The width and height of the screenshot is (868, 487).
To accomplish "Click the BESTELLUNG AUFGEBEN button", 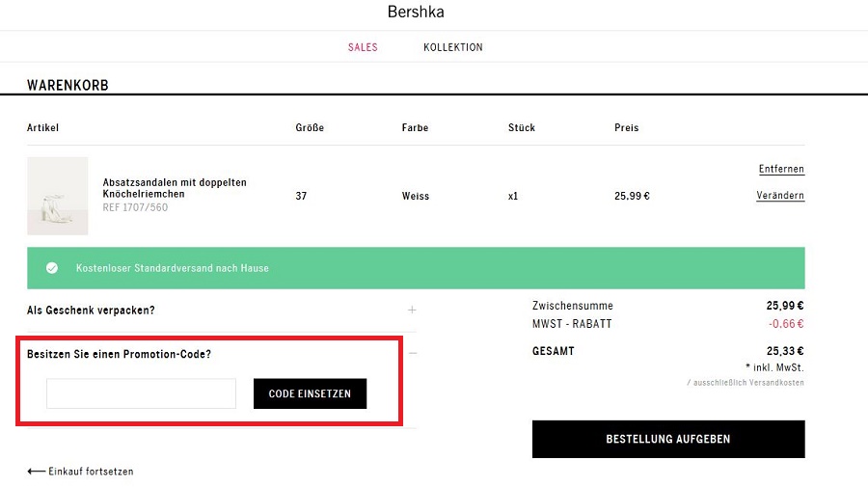I will point(668,439).
